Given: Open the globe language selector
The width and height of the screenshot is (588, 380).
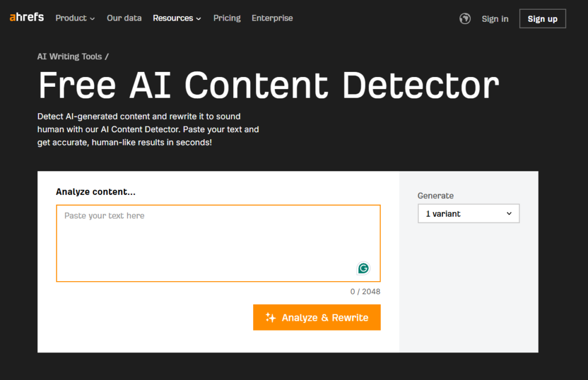Looking at the screenshot, I should (x=465, y=19).
